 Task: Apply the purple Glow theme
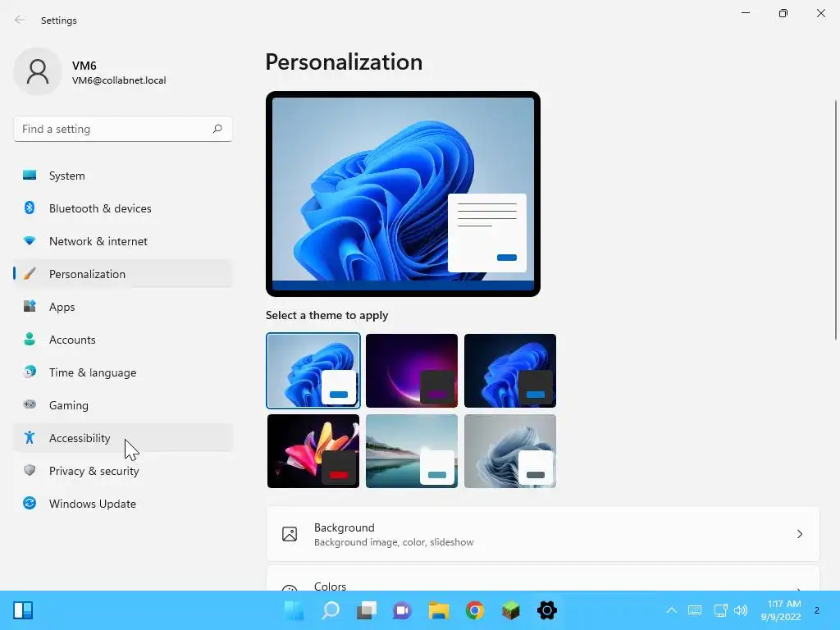(x=412, y=371)
